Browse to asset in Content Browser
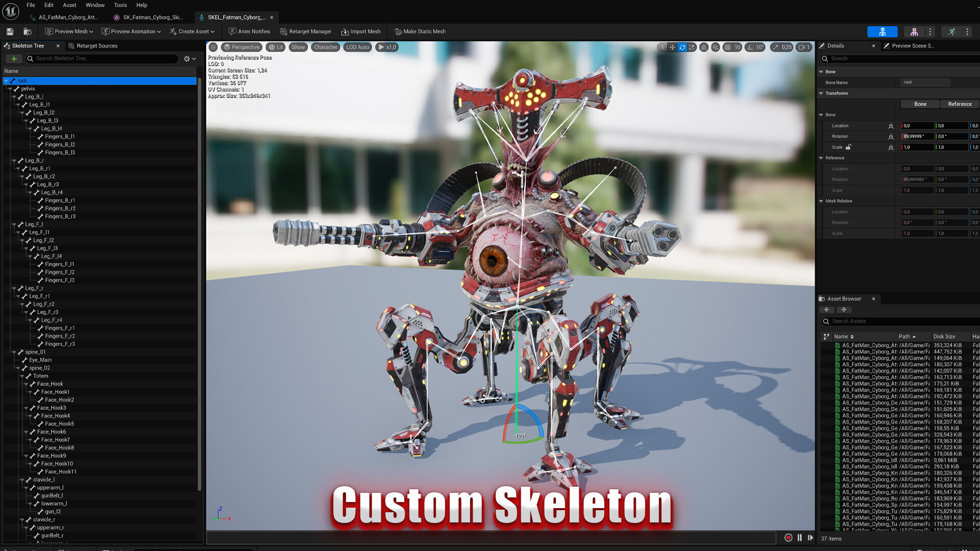Screen dimensions: 980x551 tap(28, 32)
